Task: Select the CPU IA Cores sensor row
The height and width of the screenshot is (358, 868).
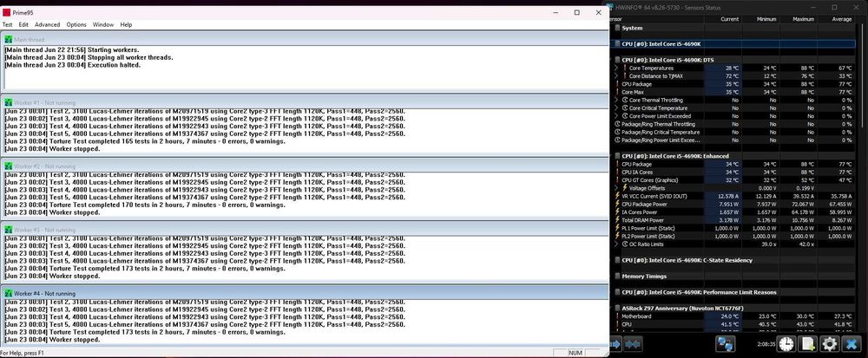Action: [733, 172]
